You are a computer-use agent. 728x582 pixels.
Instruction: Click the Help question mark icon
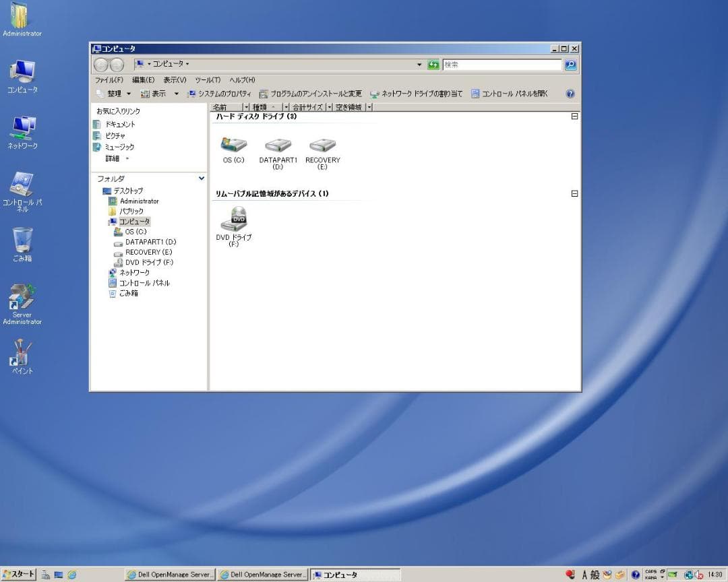coord(570,93)
